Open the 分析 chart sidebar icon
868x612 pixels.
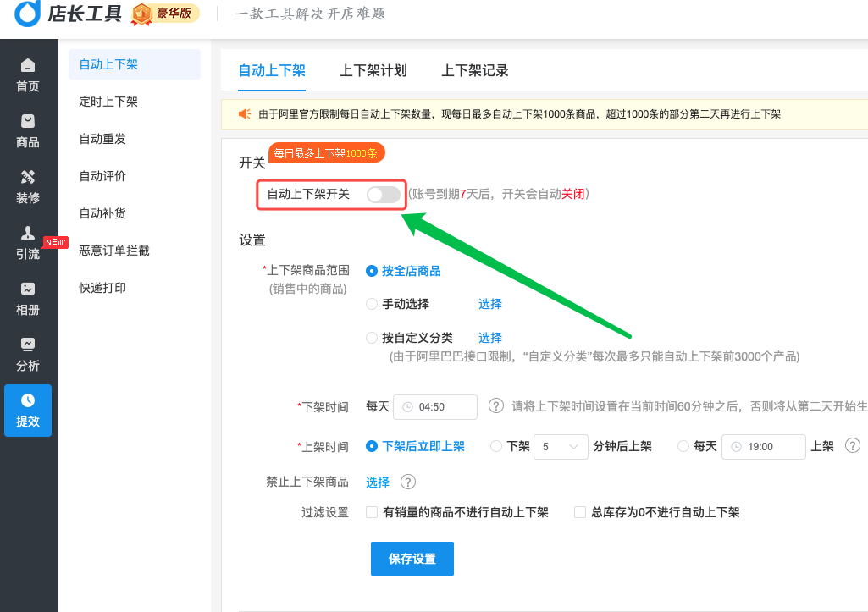click(28, 345)
